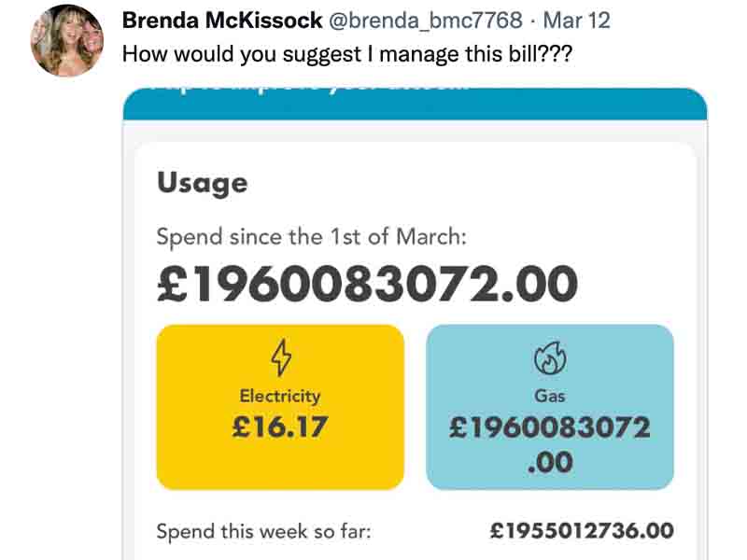
Task: Click the total spend £1960083072.00 figure
Action: coord(367,285)
